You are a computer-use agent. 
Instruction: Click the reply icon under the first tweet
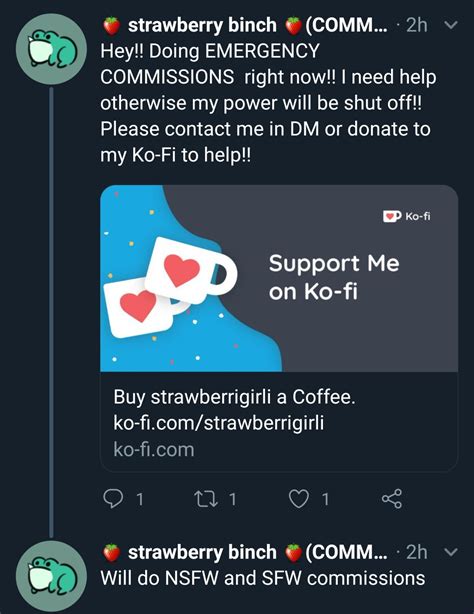113,499
